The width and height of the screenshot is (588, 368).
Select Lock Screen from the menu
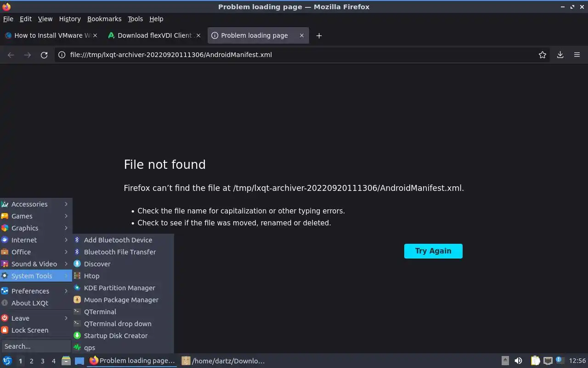pos(36,330)
